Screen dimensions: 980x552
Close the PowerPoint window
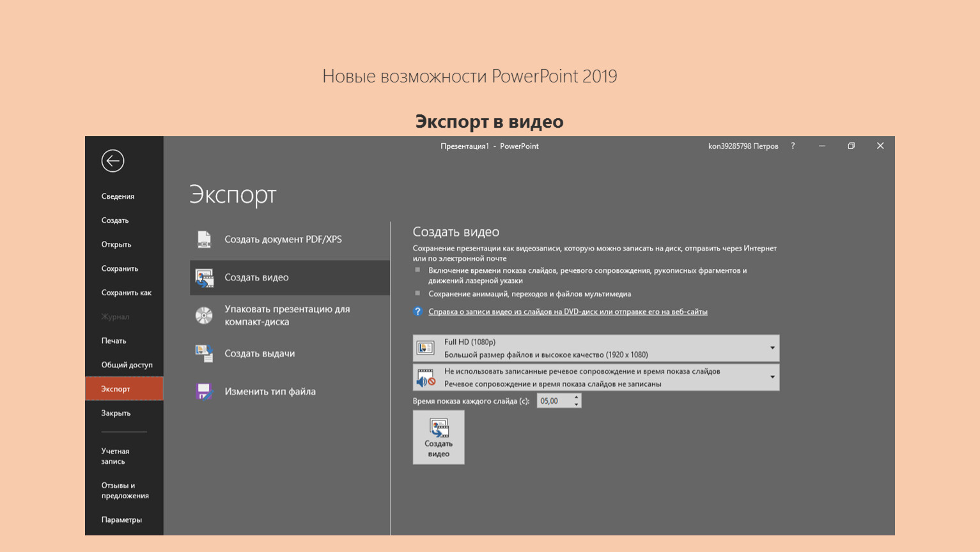[x=880, y=146]
